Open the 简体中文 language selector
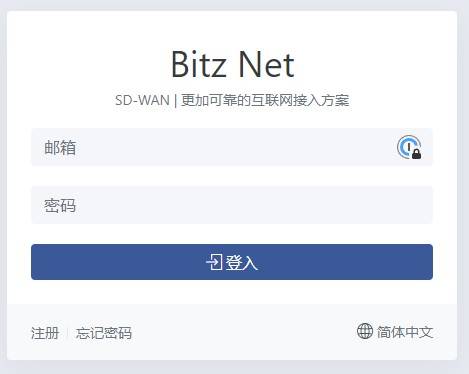Image resolution: width=469 pixels, height=374 pixels. coord(395,332)
